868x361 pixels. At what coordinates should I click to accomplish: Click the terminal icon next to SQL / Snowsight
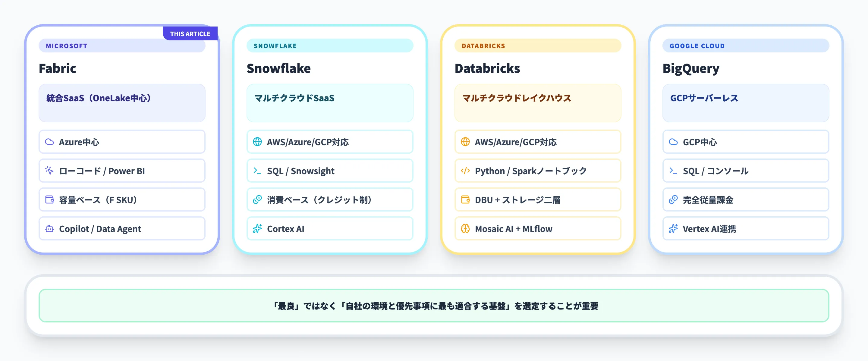[x=257, y=171]
